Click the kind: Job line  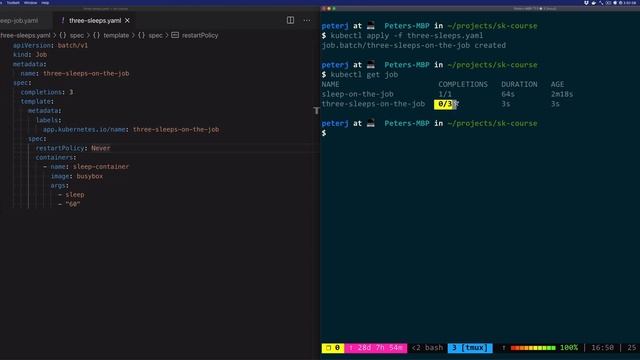point(30,55)
